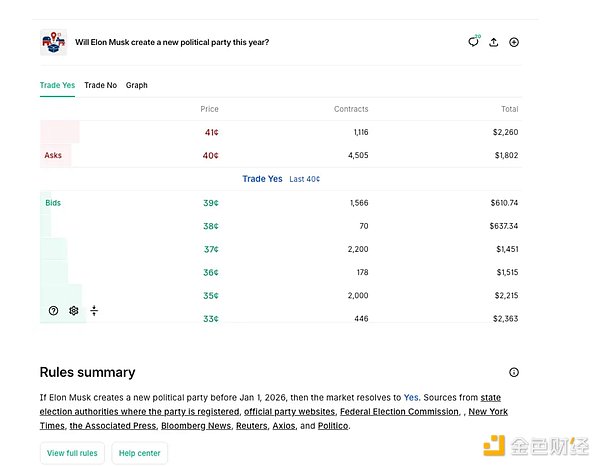Open the question mark help icon
This screenshot has height=467, width=600.
[53, 311]
